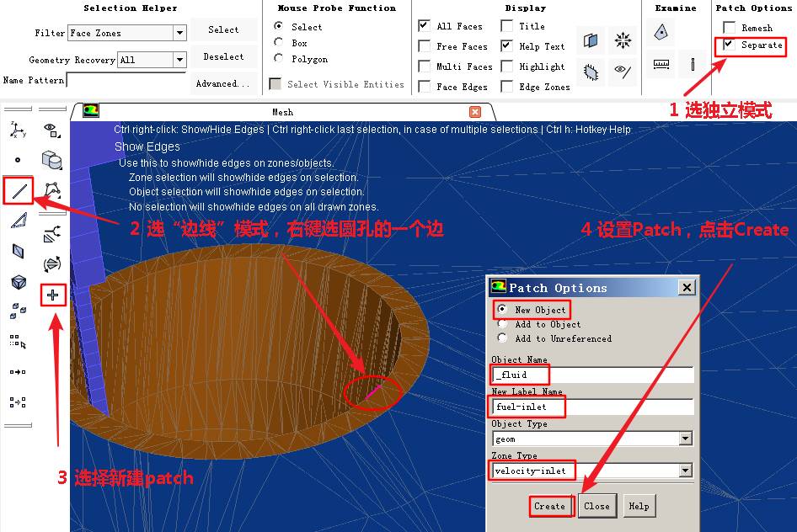Image resolution: width=797 pixels, height=532 pixels.
Task: Click the Deselect button
Action: (x=223, y=57)
